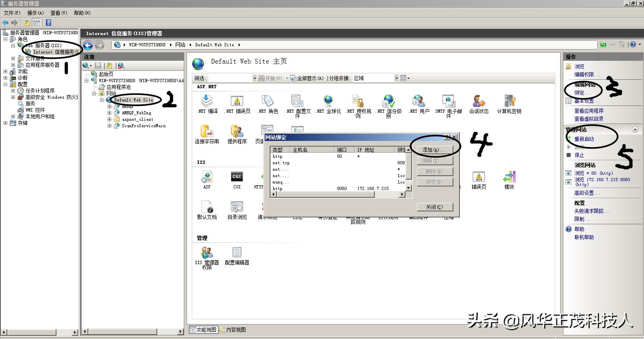Switch to the 内容视图 tab
Screen dimensions: 644x339
233,330
